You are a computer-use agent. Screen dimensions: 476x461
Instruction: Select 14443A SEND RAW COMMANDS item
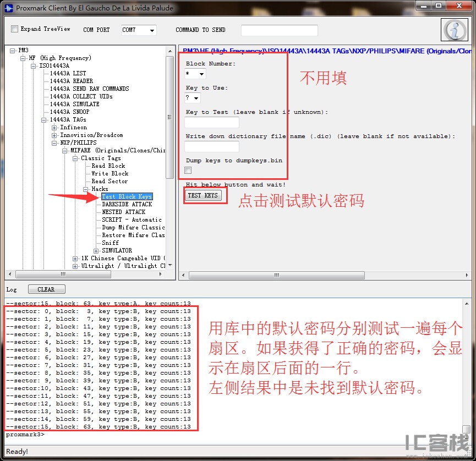[x=90, y=89]
